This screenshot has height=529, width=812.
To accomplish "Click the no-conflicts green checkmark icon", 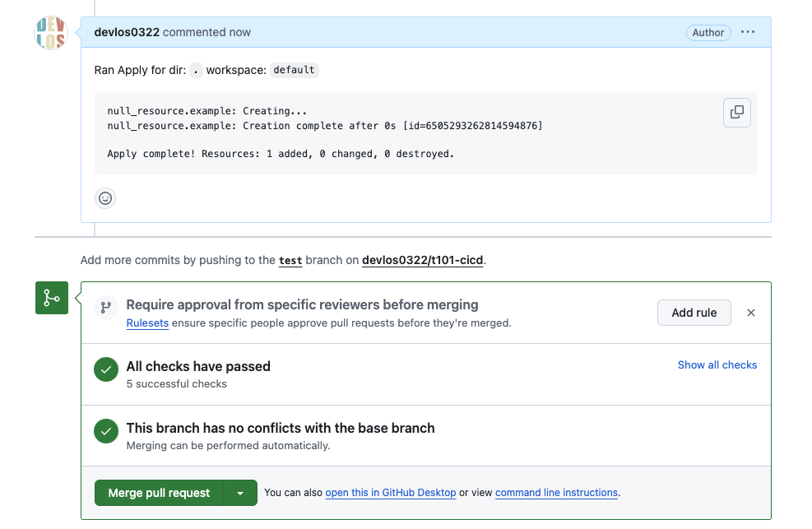I will [x=106, y=431].
